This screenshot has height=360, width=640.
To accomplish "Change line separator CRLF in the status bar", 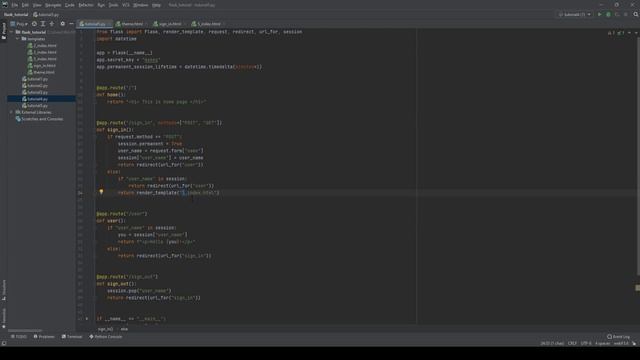I will (x=572, y=343).
